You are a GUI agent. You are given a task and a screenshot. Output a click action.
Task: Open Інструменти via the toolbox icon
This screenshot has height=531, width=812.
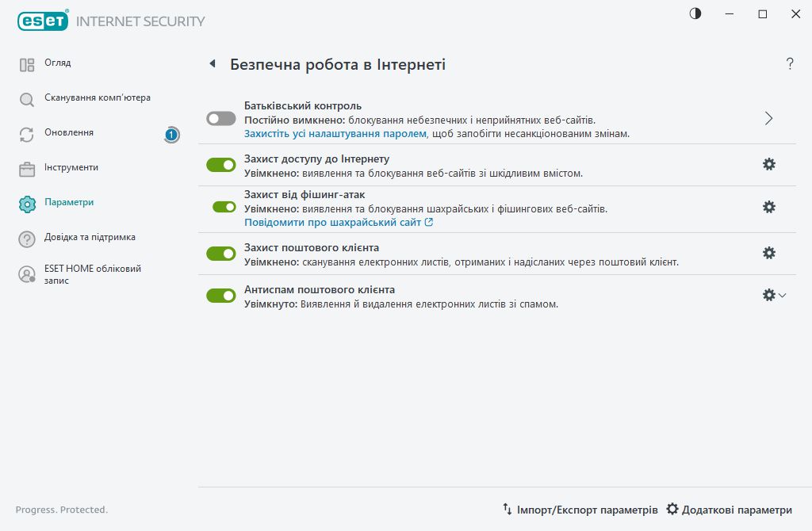pos(25,168)
